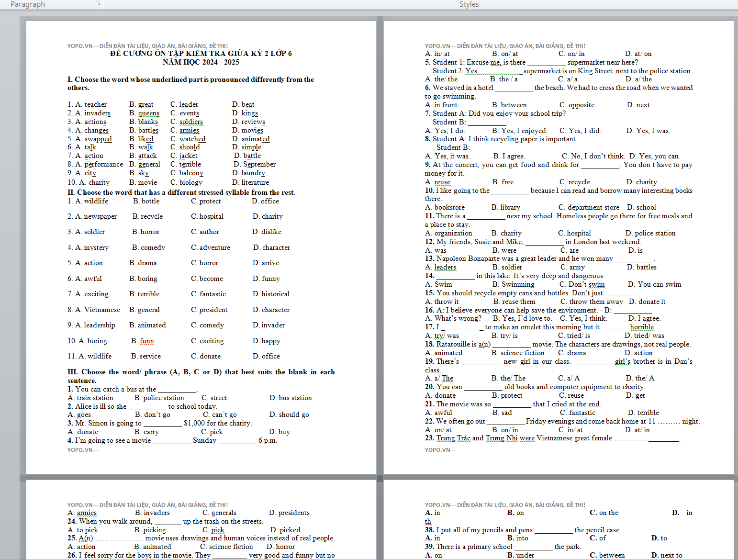Click the Styles group label

tap(469, 4)
